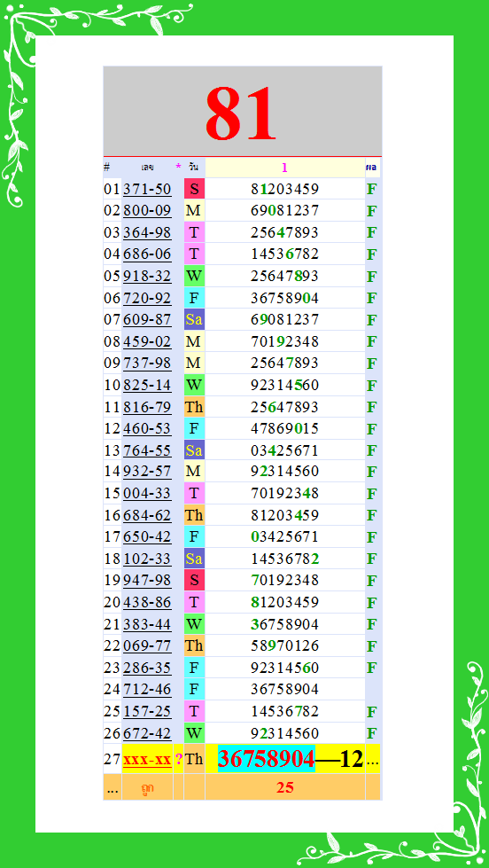The image size is (489, 868).
Task: Click the orange Th cell next to 816-79
Action: (194, 408)
